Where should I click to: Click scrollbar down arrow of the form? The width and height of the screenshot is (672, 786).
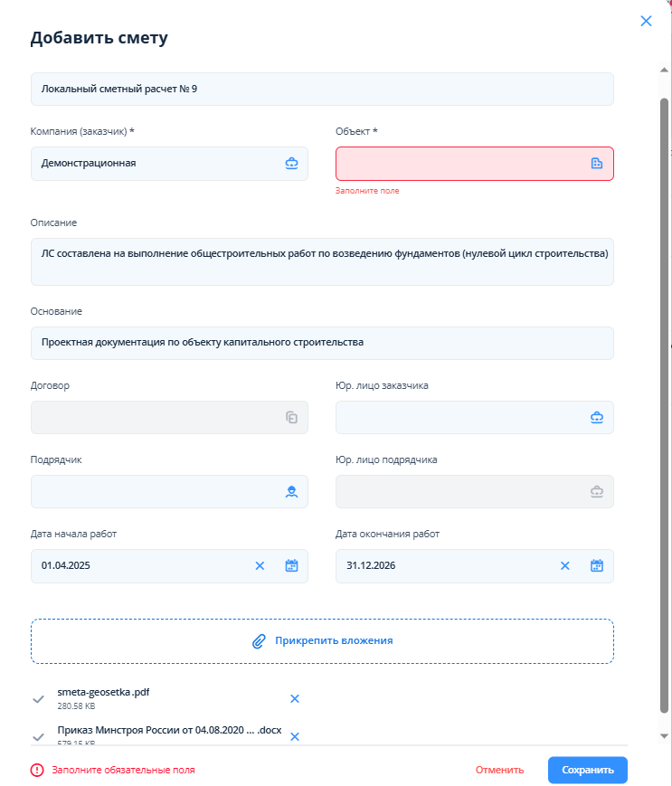(664, 736)
